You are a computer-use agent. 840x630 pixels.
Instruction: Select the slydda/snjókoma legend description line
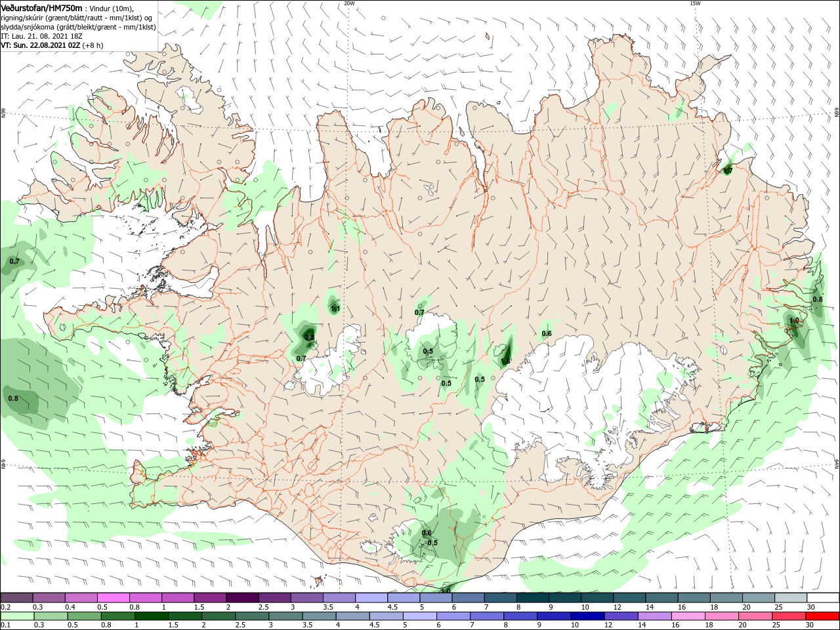(78, 27)
